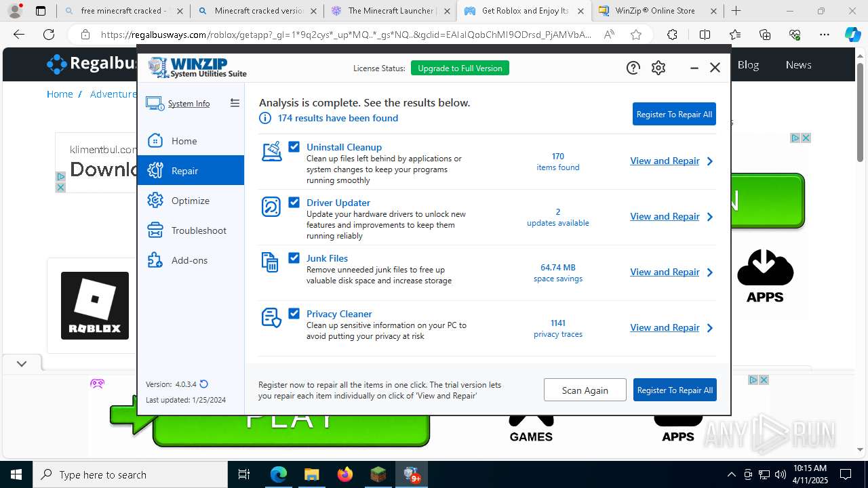Click bottom Register To Repair All button
868x488 pixels.
675,390
